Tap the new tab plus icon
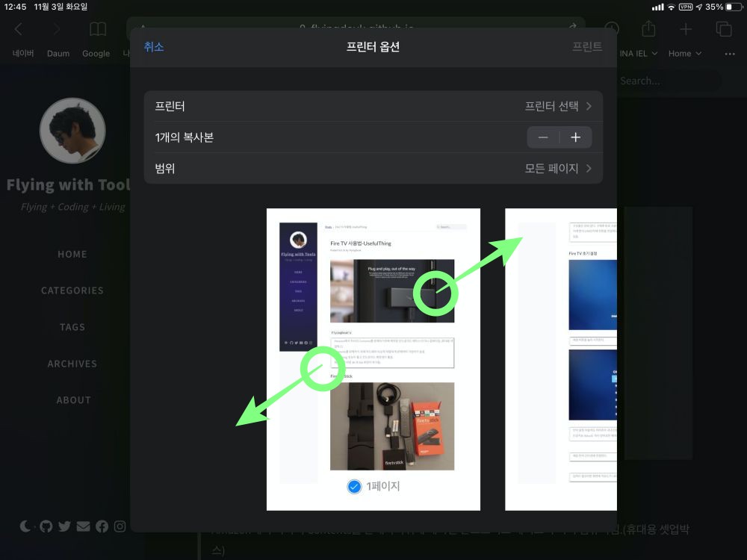 [685, 28]
